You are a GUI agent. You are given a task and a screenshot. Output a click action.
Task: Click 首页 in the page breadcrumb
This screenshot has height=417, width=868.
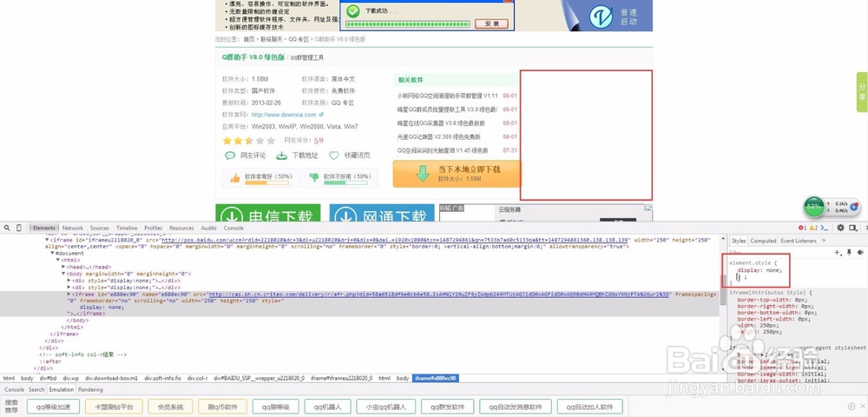pos(248,39)
